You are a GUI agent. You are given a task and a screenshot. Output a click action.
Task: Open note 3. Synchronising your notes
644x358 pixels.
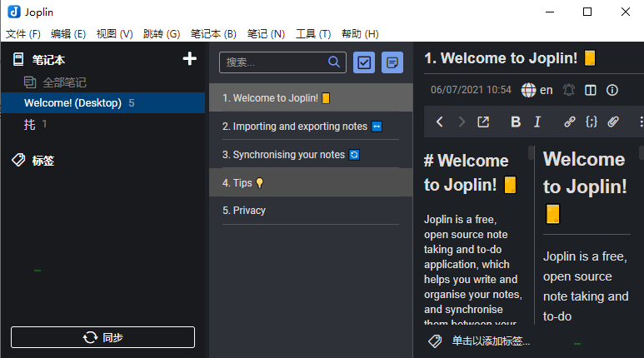point(311,154)
